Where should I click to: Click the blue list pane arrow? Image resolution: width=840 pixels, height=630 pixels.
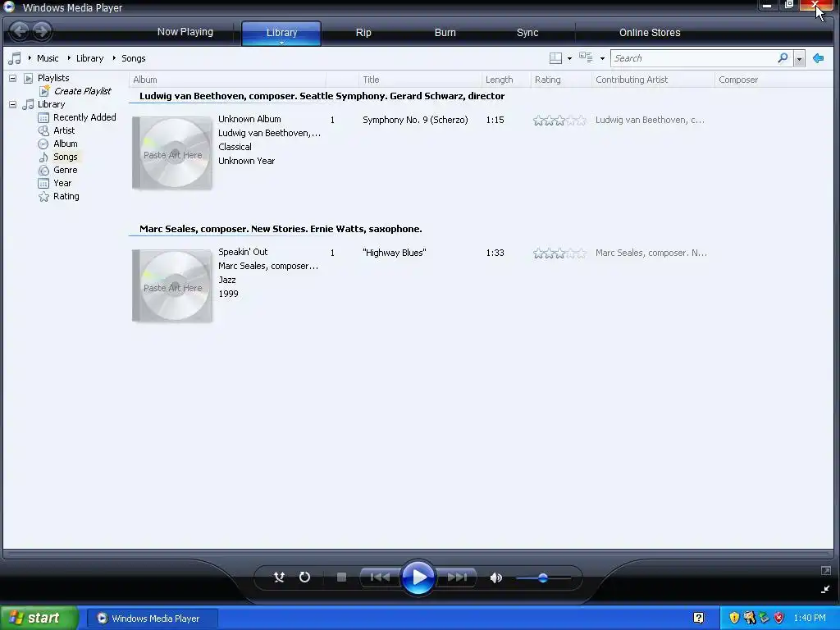(x=818, y=58)
